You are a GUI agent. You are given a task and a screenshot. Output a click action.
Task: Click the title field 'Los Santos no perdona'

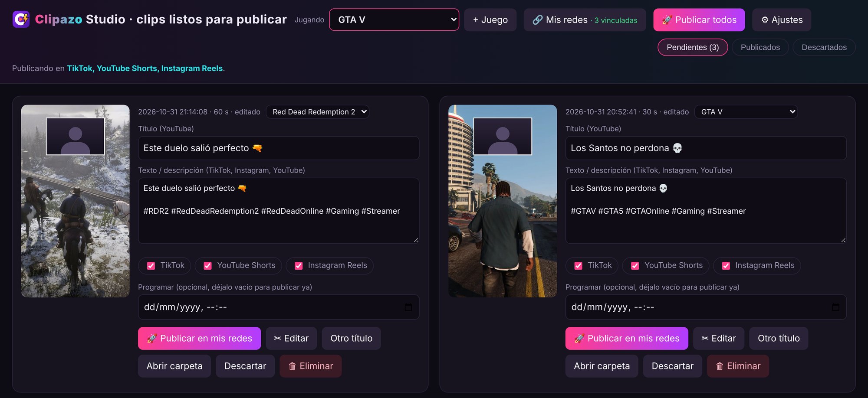point(706,148)
